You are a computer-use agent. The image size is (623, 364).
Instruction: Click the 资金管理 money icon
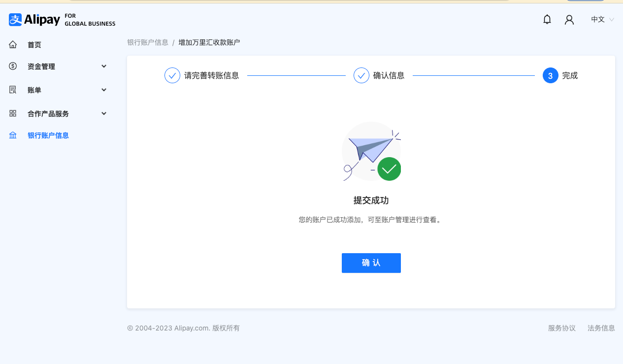click(x=13, y=66)
